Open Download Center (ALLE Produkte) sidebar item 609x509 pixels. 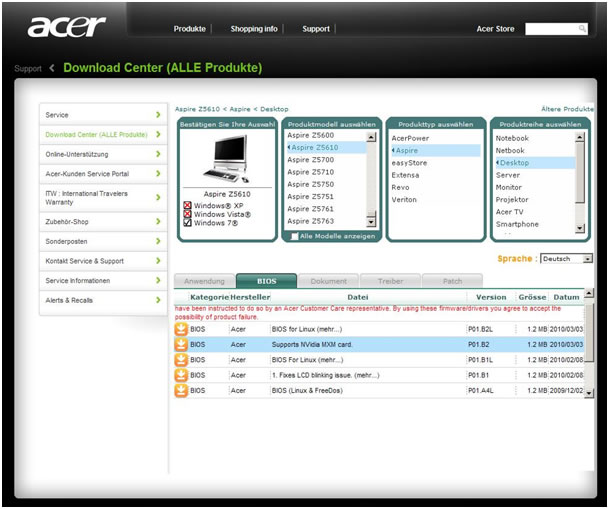pyautogui.click(x=103, y=134)
